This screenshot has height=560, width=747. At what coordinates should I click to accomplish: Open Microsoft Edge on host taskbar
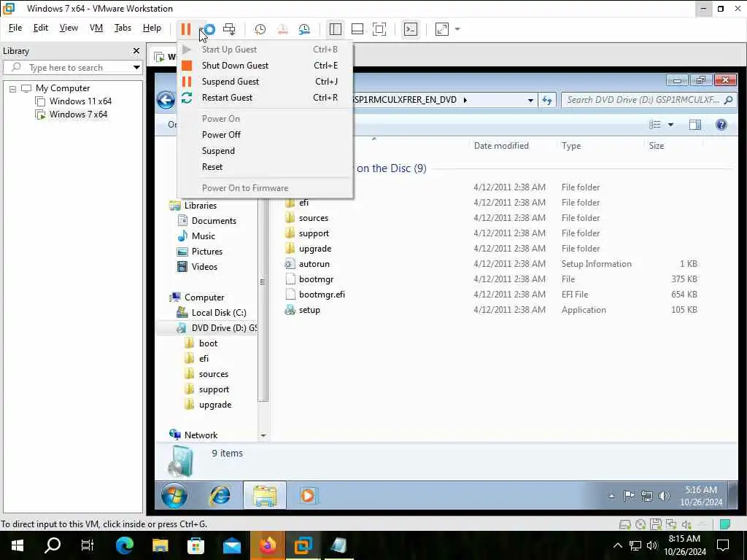tap(124, 545)
